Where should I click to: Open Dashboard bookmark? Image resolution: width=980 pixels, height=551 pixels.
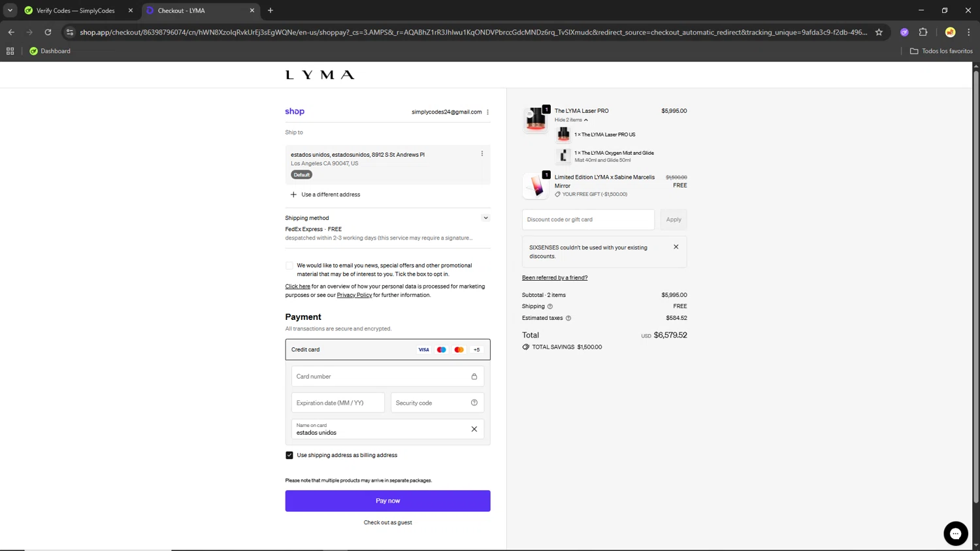tap(50, 51)
